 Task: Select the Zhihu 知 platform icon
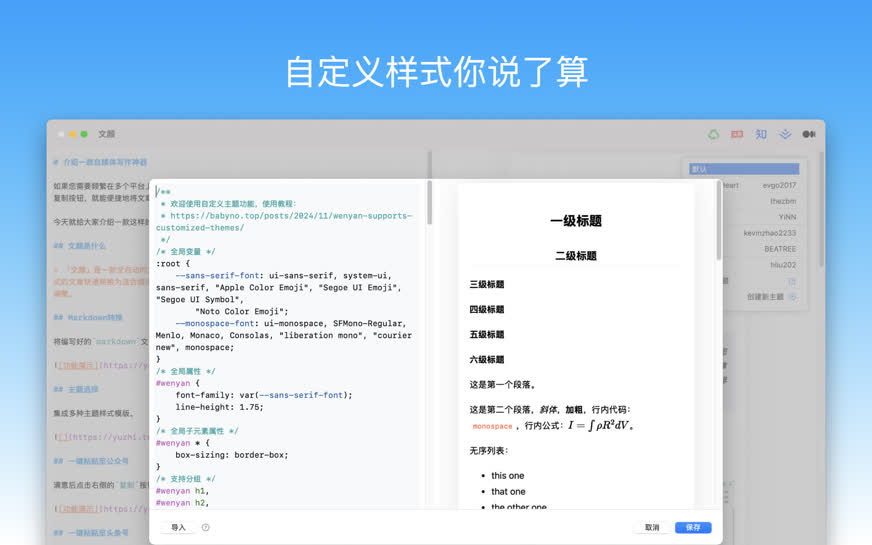click(x=761, y=134)
